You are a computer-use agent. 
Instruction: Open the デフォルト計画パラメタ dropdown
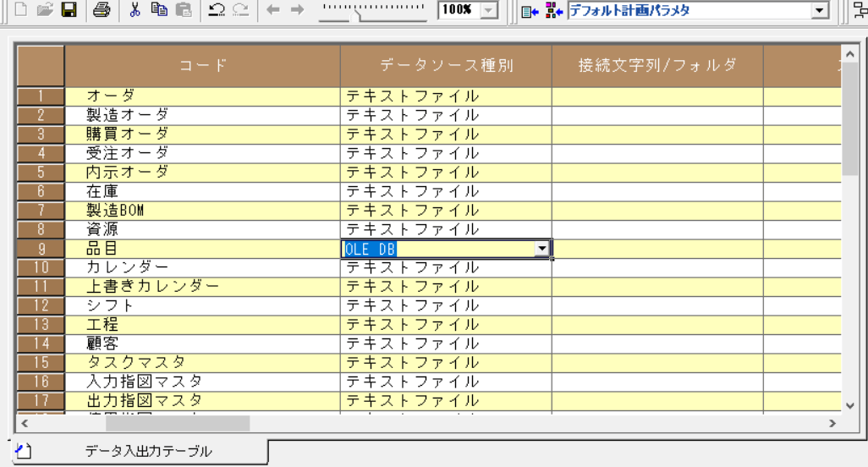click(x=820, y=10)
